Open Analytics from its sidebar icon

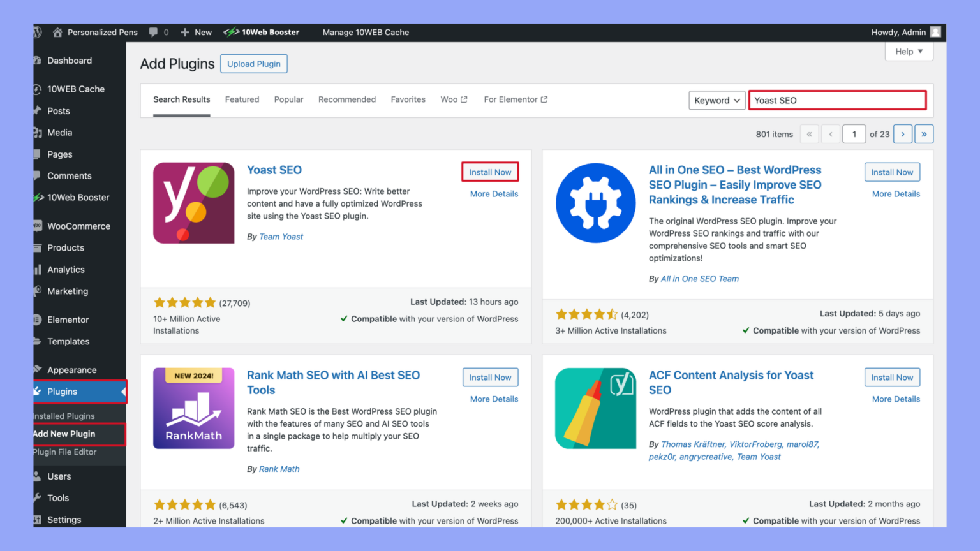[39, 269]
